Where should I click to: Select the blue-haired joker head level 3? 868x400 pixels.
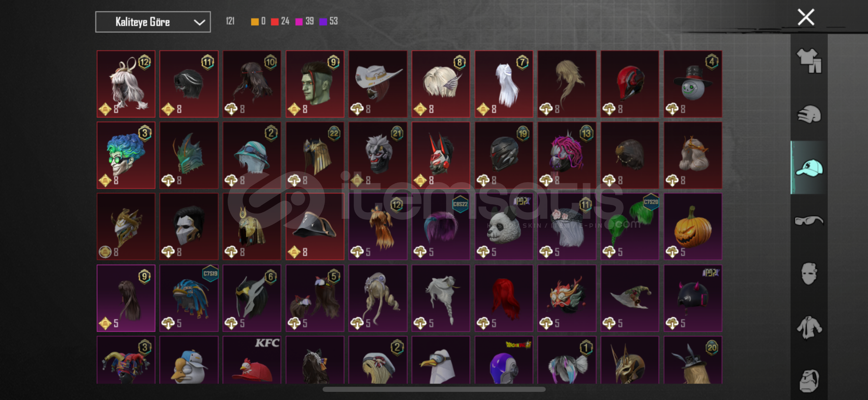pyautogui.click(x=126, y=155)
